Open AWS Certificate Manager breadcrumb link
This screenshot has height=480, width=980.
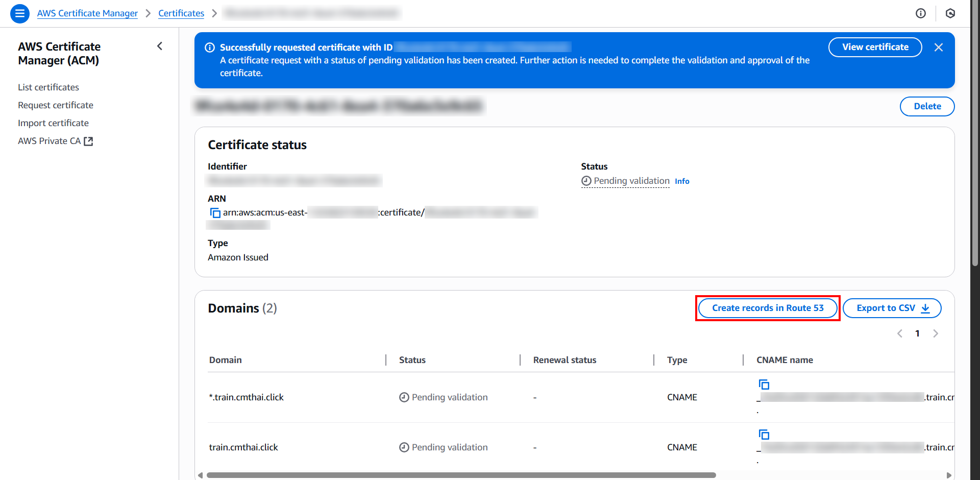(87, 13)
